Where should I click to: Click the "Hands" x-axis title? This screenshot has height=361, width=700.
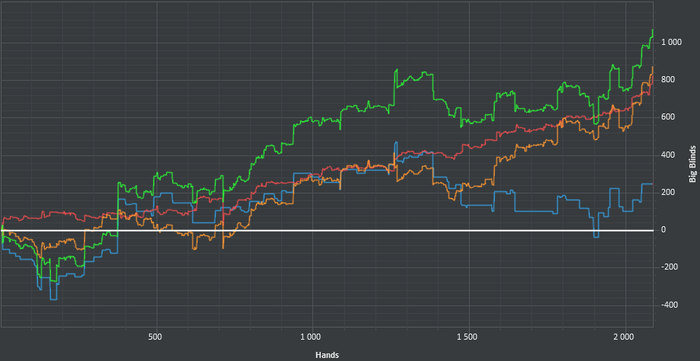(x=327, y=355)
